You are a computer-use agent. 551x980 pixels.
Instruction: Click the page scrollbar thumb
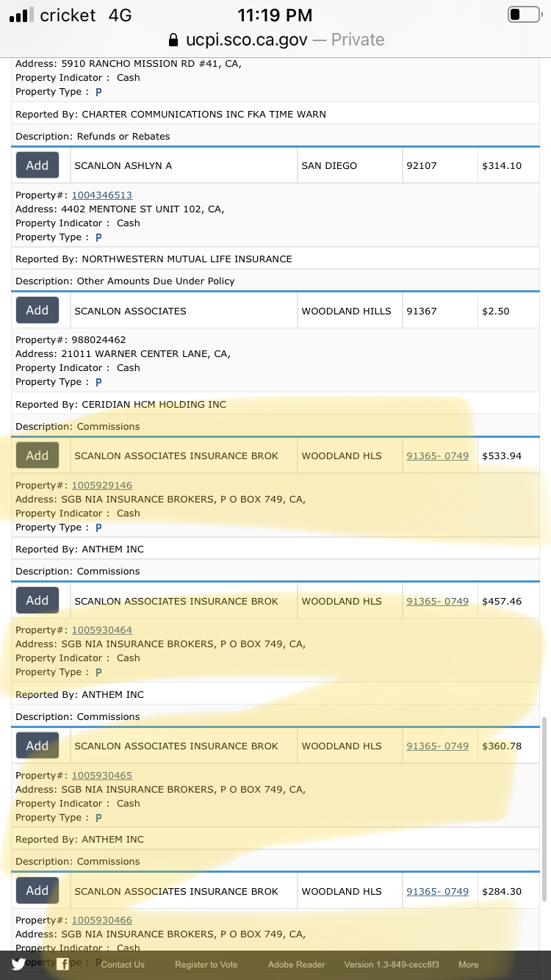click(544, 808)
